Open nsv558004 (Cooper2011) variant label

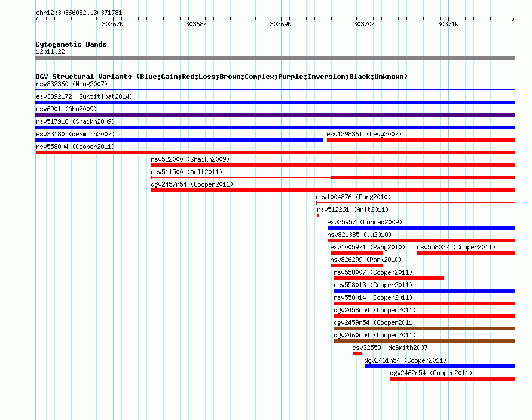pos(75,147)
